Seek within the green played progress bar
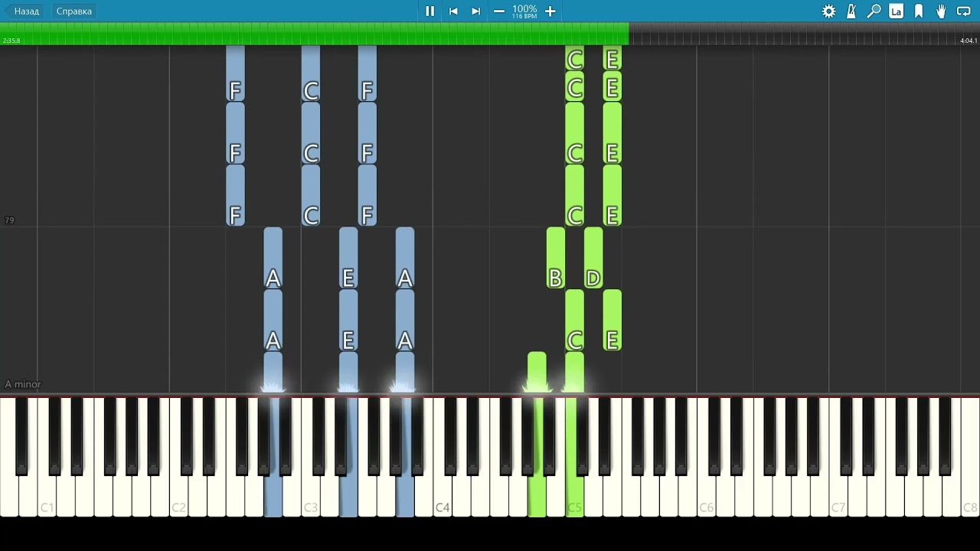Screen dimensions: 980x551 tap(314, 34)
